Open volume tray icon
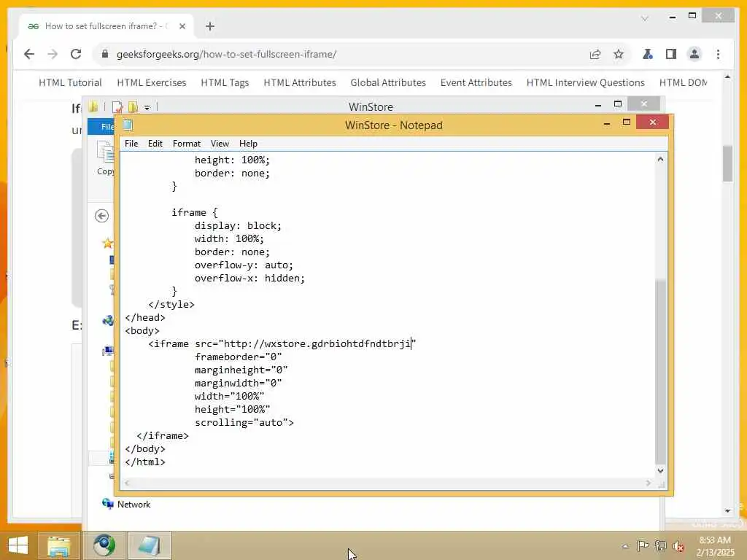Viewport: 747px width, 560px height. tap(678, 546)
